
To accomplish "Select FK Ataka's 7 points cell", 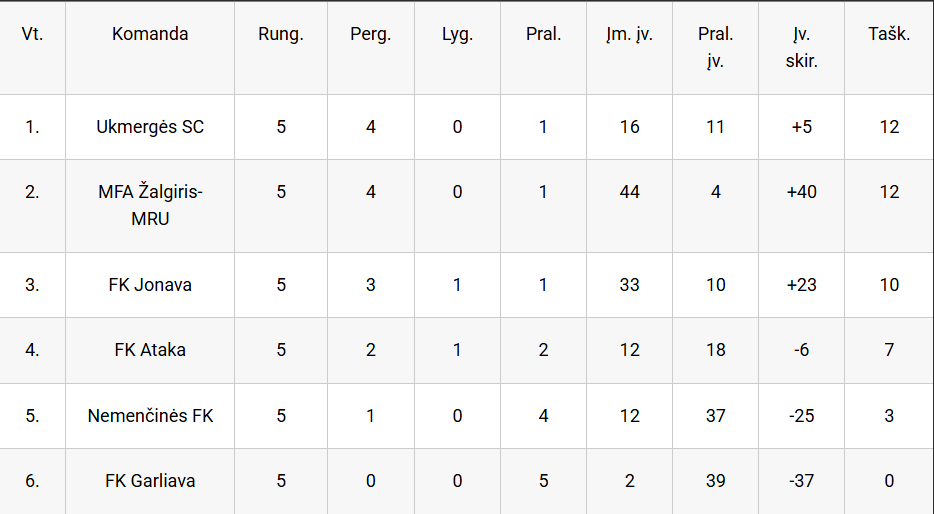I will 889,350.
